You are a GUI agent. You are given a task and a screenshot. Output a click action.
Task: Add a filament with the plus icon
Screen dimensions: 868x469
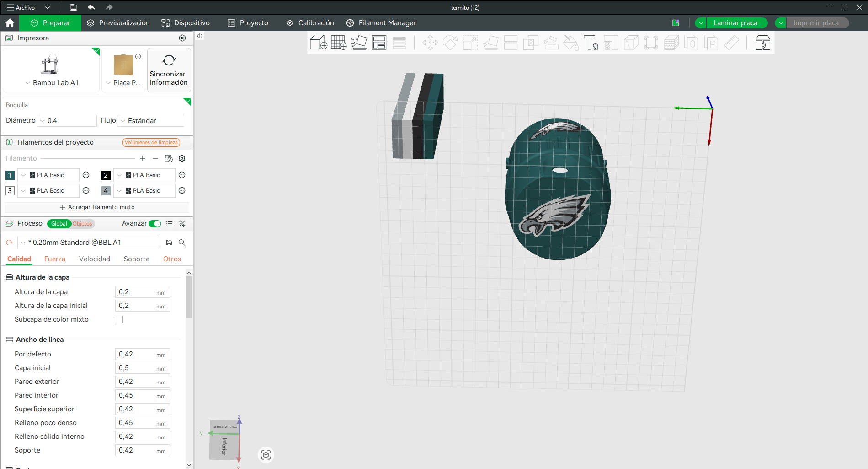tap(143, 158)
